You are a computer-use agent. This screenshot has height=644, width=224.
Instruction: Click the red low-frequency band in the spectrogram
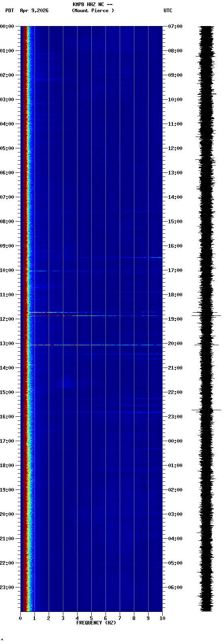click(24, 319)
